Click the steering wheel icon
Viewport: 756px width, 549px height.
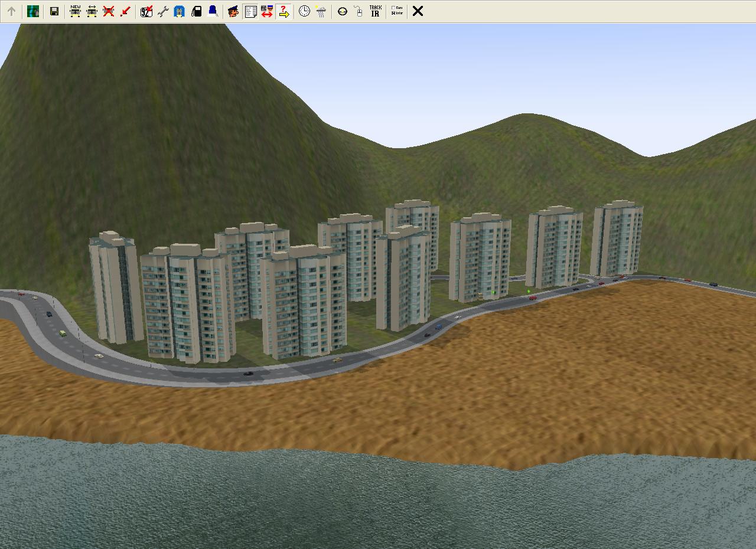coord(342,11)
